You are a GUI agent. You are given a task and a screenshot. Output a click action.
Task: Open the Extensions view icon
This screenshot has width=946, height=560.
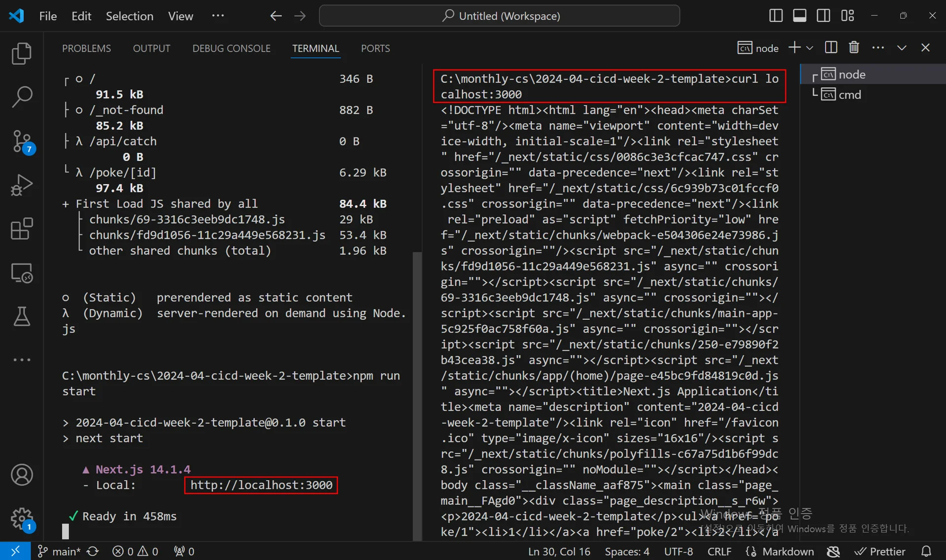[22, 229]
